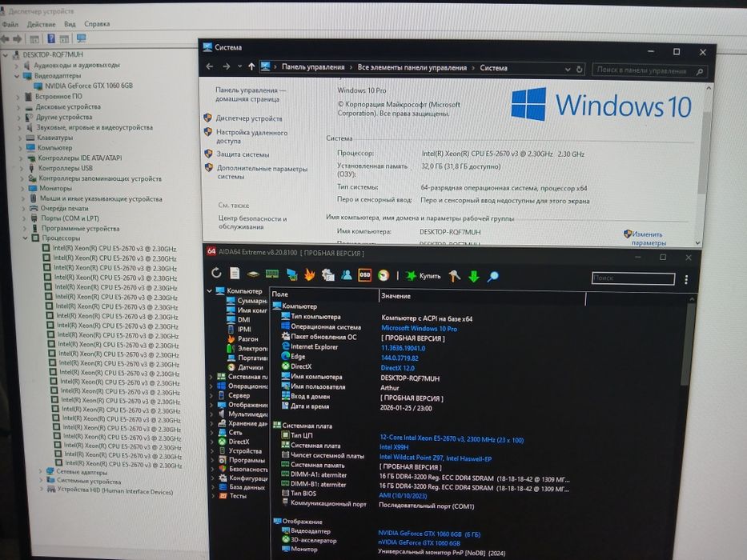This screenshot has width=747, height=560.
Task: Open the address bar dropdown in Система window
Action: tap(568, 69)
